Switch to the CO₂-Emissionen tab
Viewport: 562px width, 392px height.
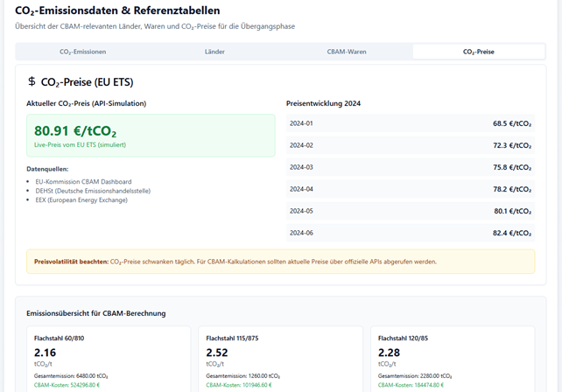coord(82,52)
